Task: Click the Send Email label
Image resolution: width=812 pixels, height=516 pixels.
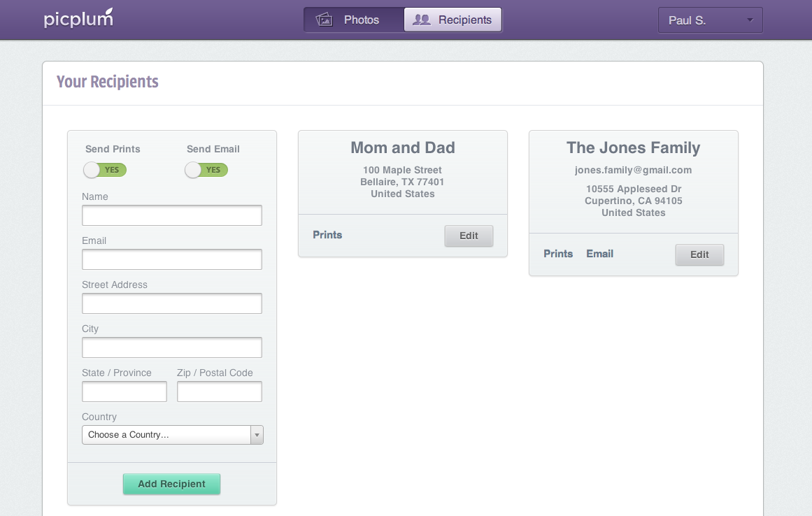Action: [x=213, y=149]
